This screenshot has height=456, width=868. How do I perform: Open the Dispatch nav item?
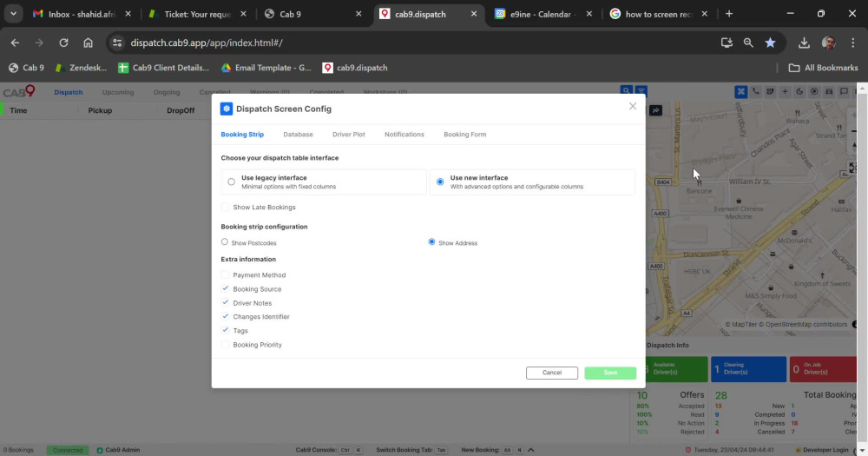[68, 92]
